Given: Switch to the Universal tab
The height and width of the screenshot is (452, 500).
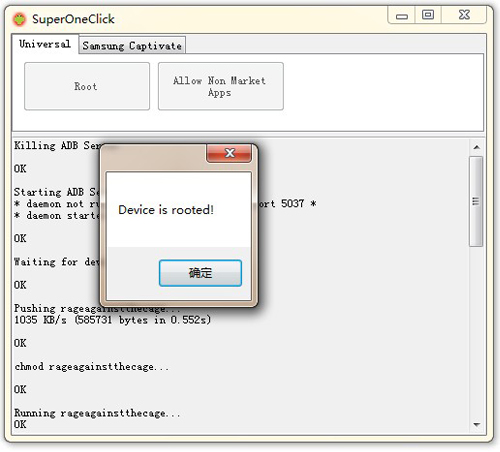Looking at the screenshot, I should [x=45, y=44].
